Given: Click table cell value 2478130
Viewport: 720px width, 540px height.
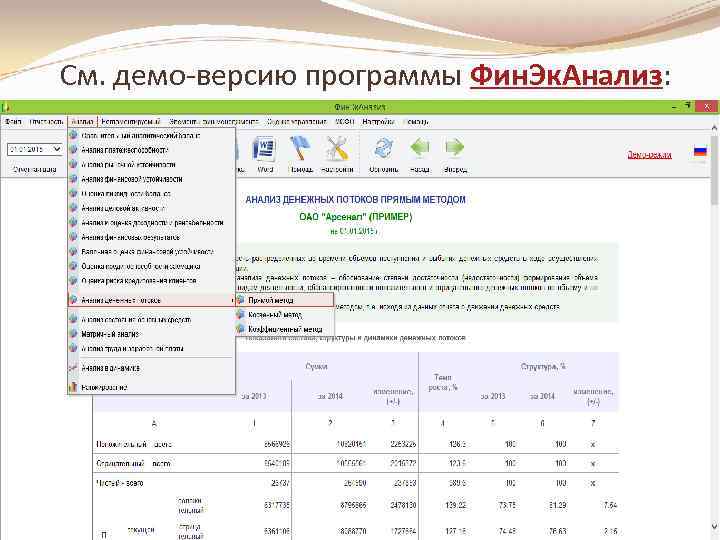Looking at the screenshot, I should [403, 505].
